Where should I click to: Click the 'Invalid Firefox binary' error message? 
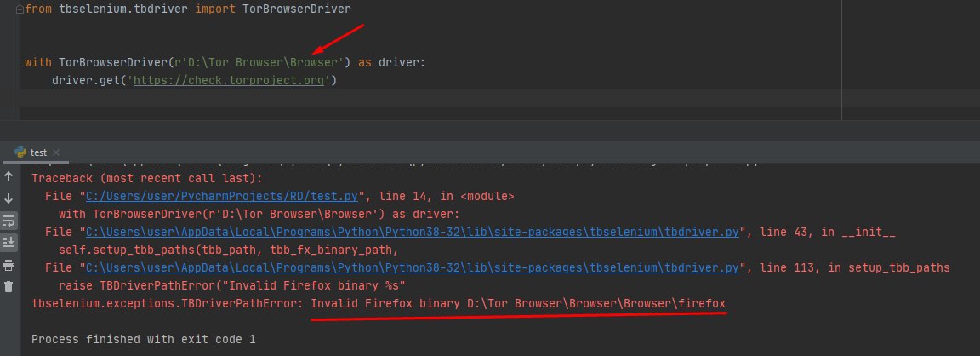(x=518, y=304)
